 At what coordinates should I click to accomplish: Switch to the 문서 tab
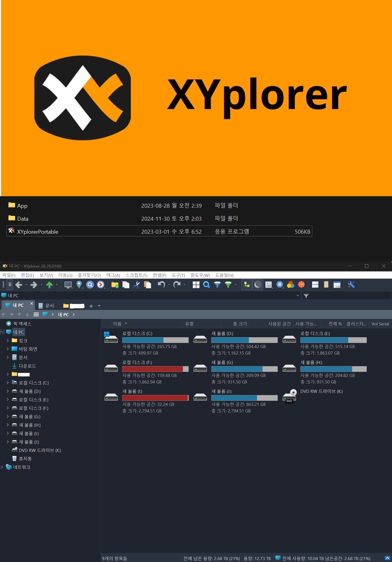click(x=46, y=306)
